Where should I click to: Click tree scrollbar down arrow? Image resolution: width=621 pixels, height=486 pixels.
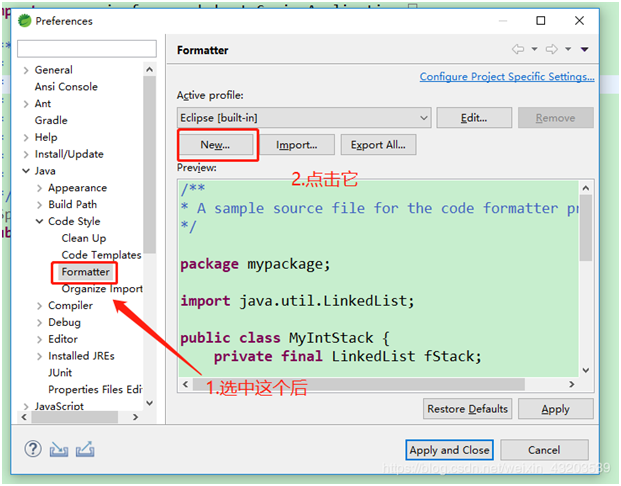(149, 403)
